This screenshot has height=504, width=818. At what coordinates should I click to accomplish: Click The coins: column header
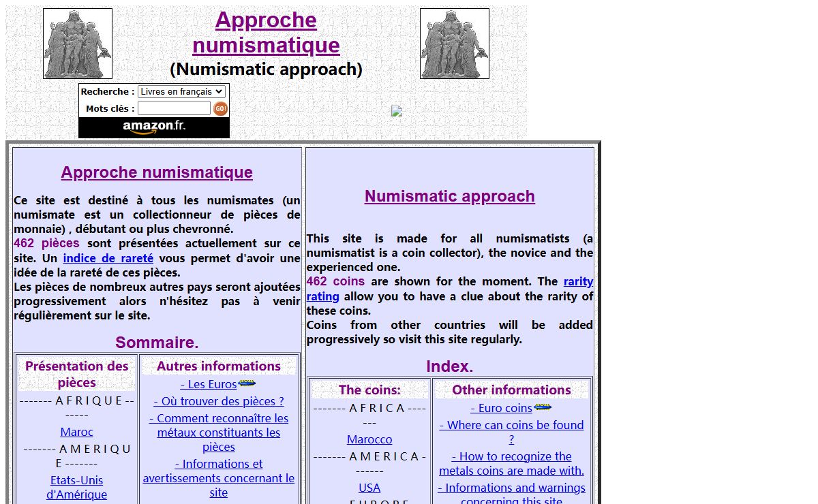coord(369,390)
